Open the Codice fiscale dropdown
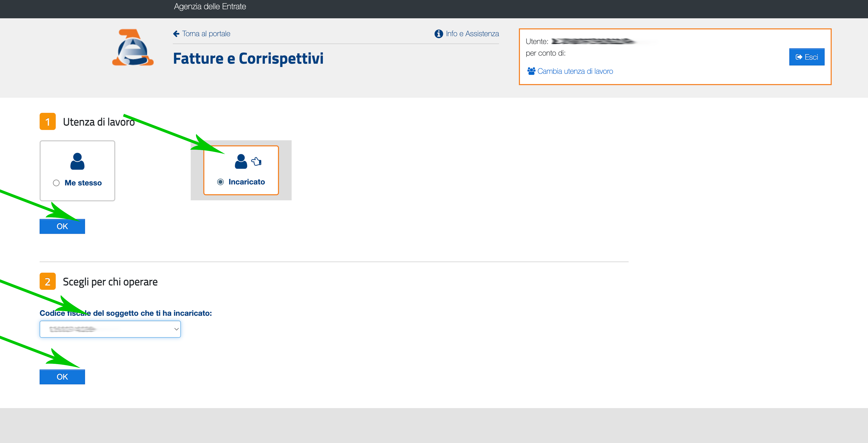Screen dimensions: 868x443 (110, 329)
